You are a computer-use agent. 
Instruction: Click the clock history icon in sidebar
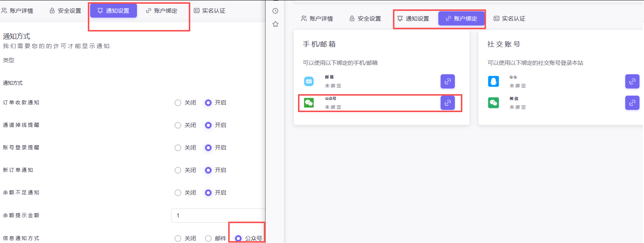(275, 11)
